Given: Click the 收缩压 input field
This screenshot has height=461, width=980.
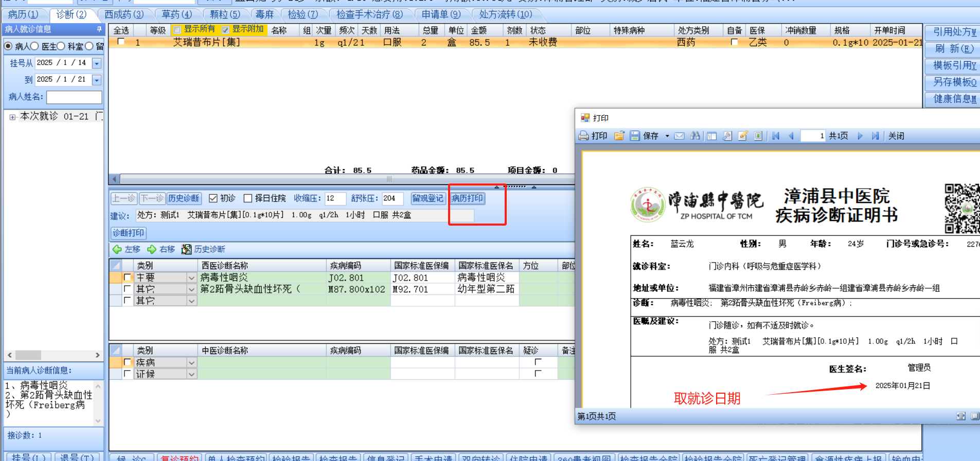Looking at the screenshot, I should coord(335,198).
